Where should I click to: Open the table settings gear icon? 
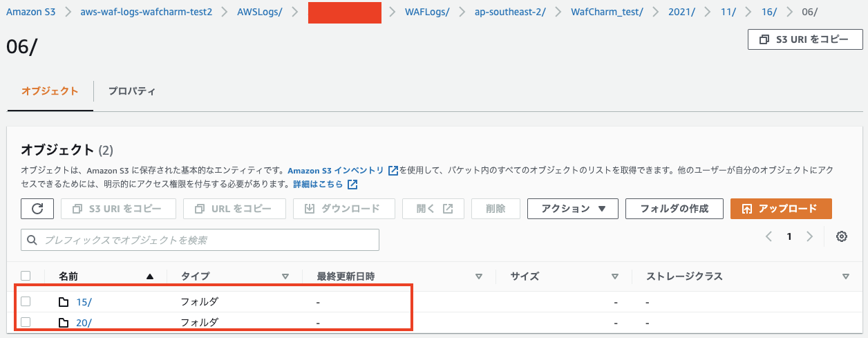(841, 236)
